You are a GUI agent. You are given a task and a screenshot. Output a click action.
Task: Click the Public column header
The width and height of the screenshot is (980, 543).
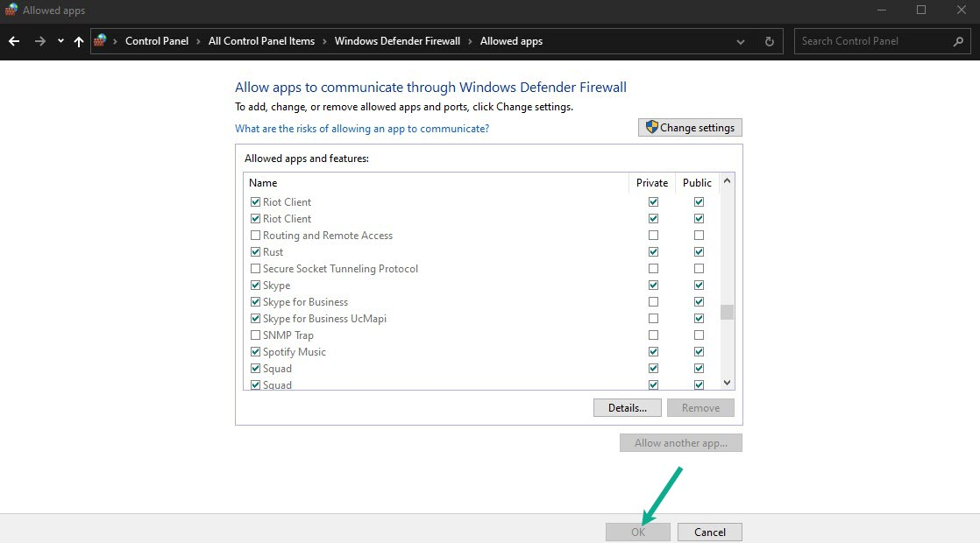pyautogui.click(x=697, y=183)
